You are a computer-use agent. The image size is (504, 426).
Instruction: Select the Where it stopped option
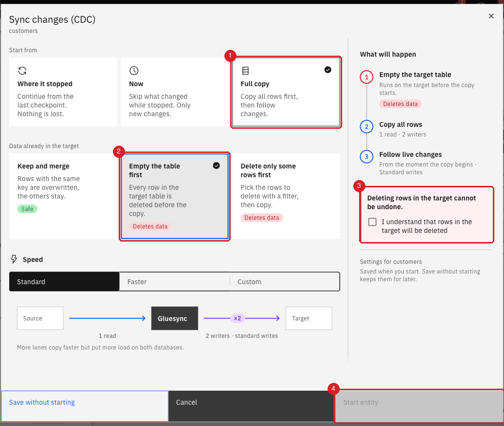coord(63,92)
